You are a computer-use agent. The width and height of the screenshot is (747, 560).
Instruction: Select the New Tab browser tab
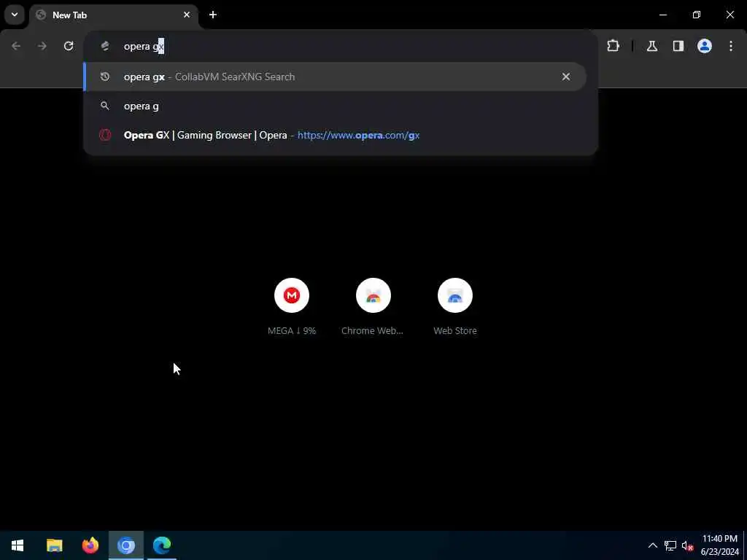point(115,15)
